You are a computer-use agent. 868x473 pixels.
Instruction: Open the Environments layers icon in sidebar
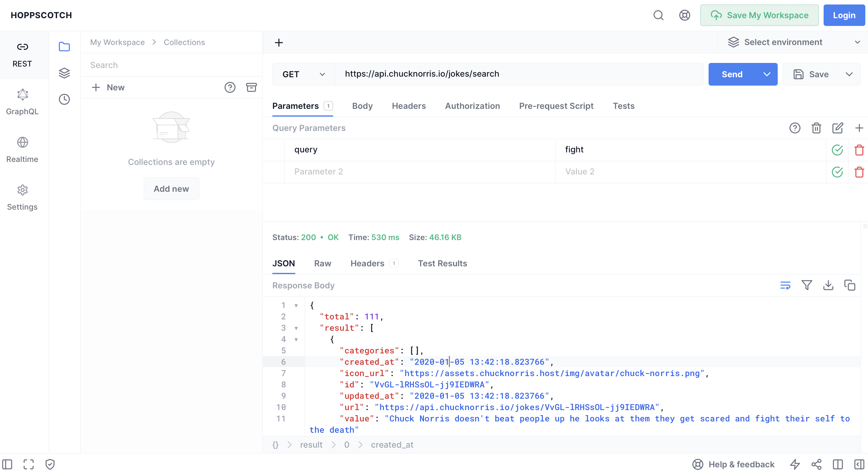pyautogui.click(x=64, y=73)
